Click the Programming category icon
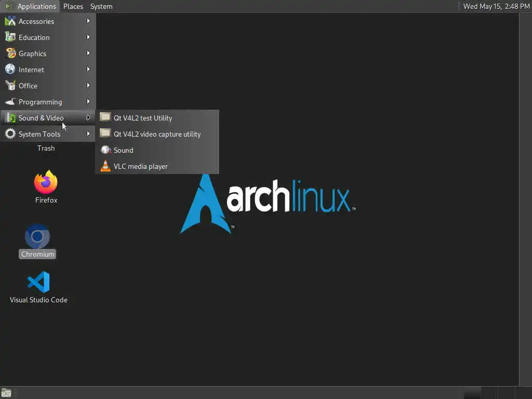 click(10, 101)
